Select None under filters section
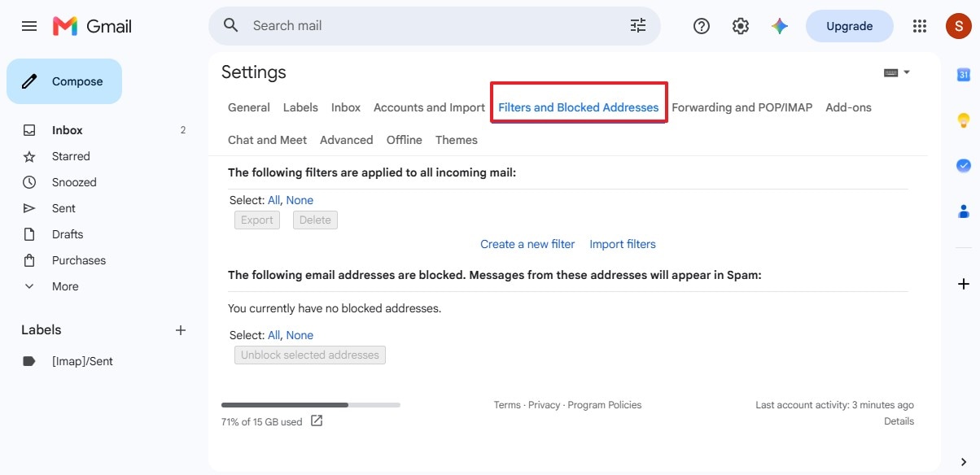Image resolution: width=980 pixels, height=475 pixels. (x=300, y=200)
